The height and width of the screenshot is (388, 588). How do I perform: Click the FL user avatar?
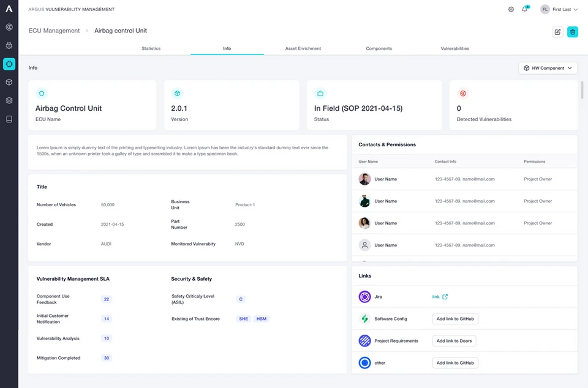(x=545, y=9)
